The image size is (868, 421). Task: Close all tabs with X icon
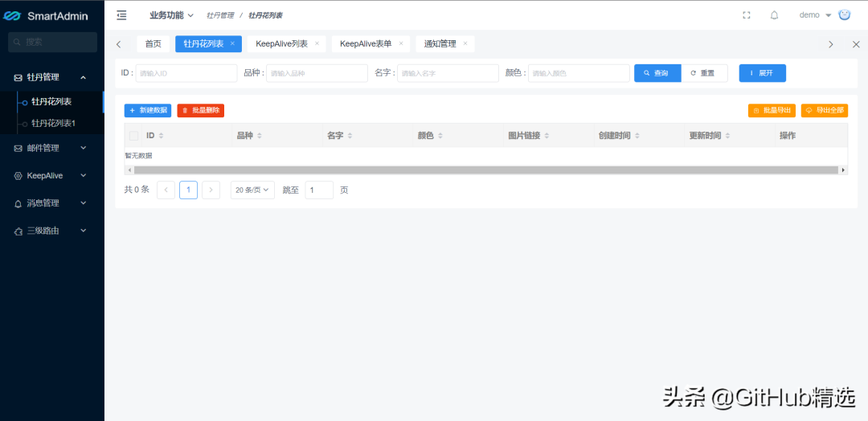point(856,44)
